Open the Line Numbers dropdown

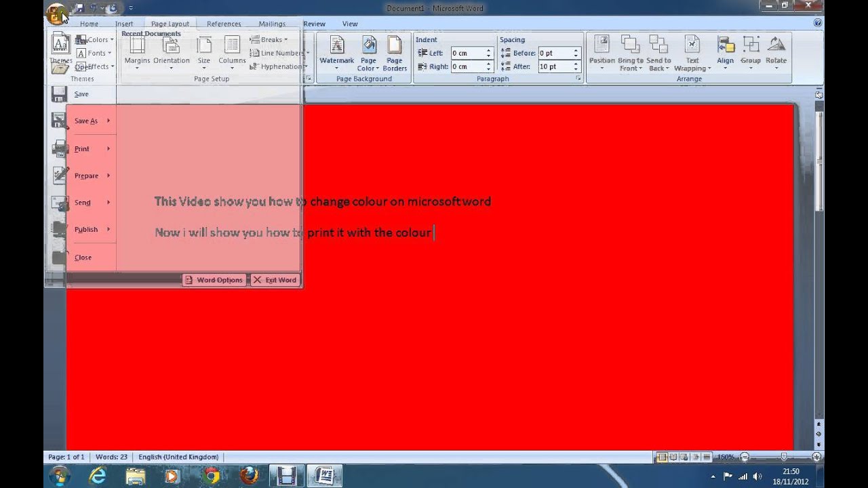[279, 53]
